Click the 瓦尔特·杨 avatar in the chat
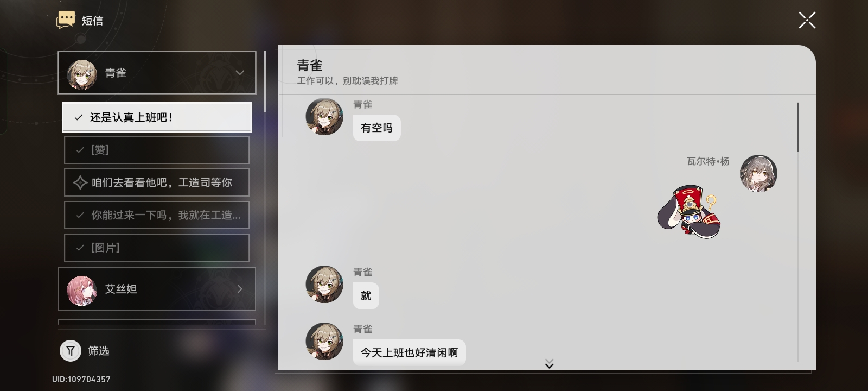 [758, 174]
